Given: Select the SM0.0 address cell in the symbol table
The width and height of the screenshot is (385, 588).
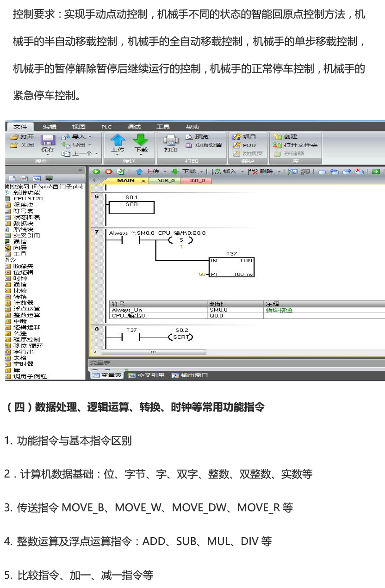Looking at the screenshot, I should click(236, 310).
